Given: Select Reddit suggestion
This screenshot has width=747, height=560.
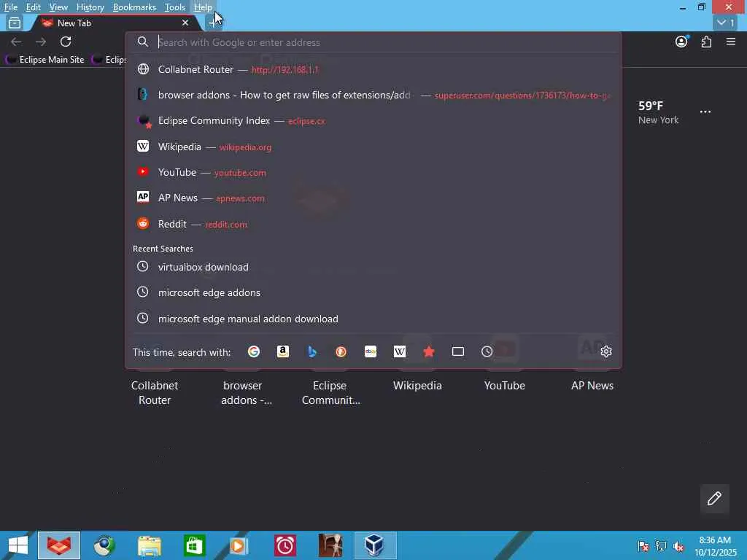Looking at the screenshot, I should pyautogui.click(x=373, y=224).
